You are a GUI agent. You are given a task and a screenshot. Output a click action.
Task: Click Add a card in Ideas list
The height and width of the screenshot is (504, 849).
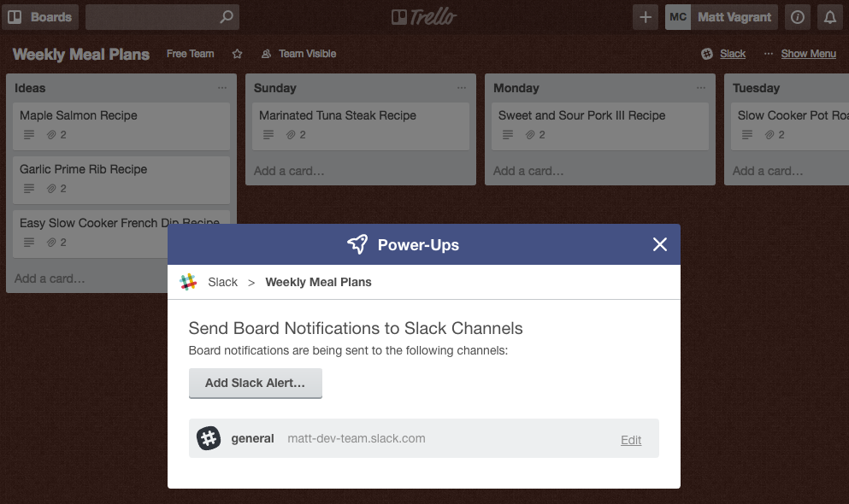click(50, 278)
